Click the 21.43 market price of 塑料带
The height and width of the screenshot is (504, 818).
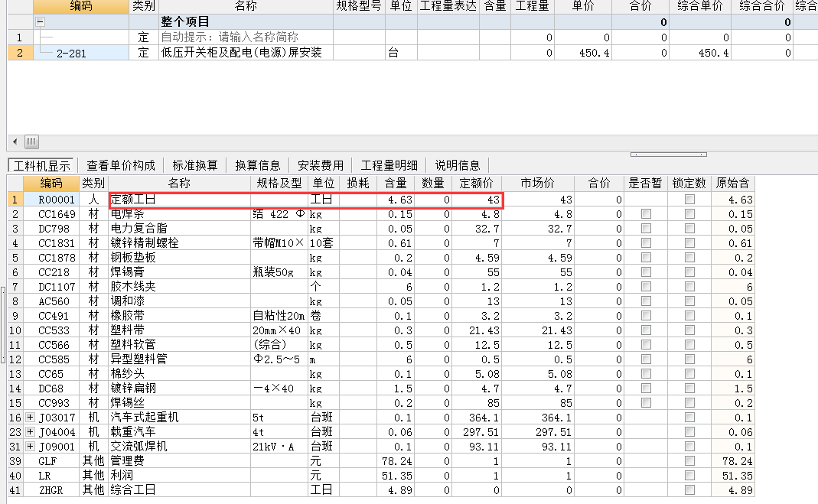coord(537,330)
